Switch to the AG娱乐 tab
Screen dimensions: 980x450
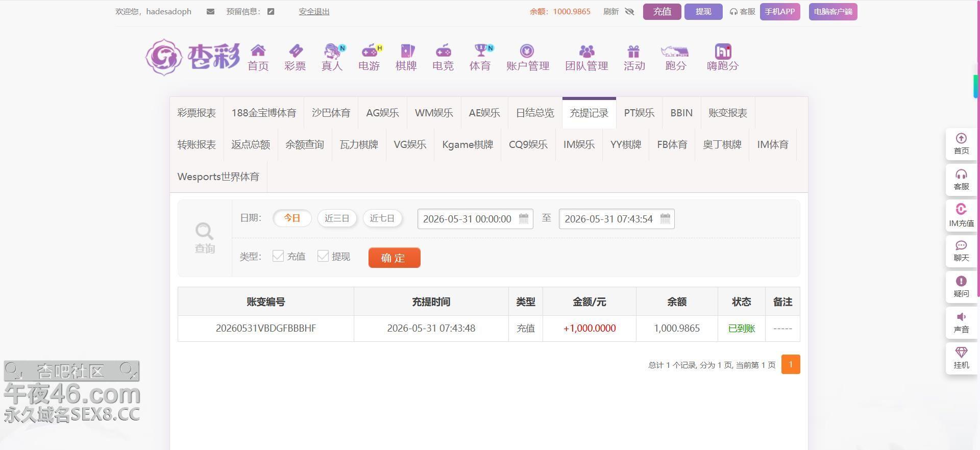click(383, 113)
